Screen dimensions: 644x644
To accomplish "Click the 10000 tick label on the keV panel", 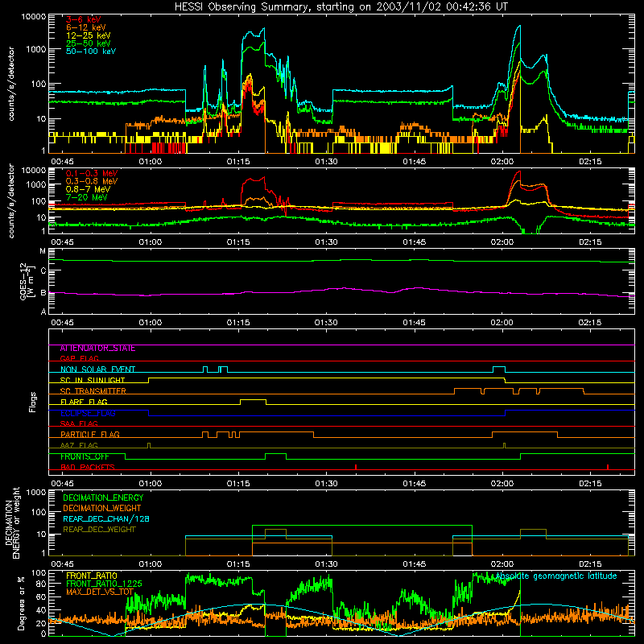I will click(x=34, y=16).
